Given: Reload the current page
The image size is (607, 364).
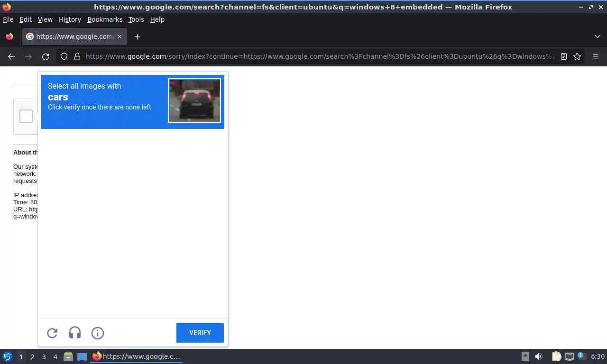Looking at the screenshot, I should (x=46, y=56).
